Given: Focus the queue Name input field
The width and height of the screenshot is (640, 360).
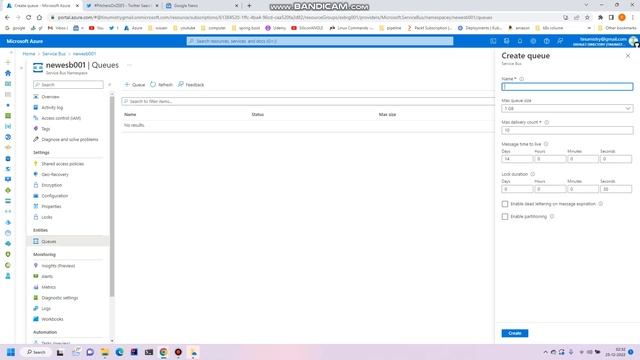Looking at the screenshot, I should (567, 87).
